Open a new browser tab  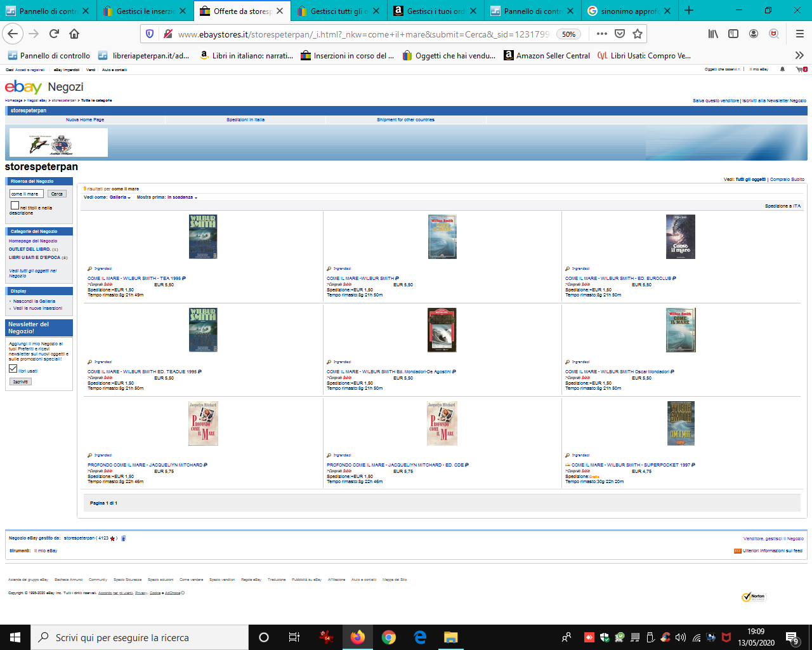tap(689, 10)
